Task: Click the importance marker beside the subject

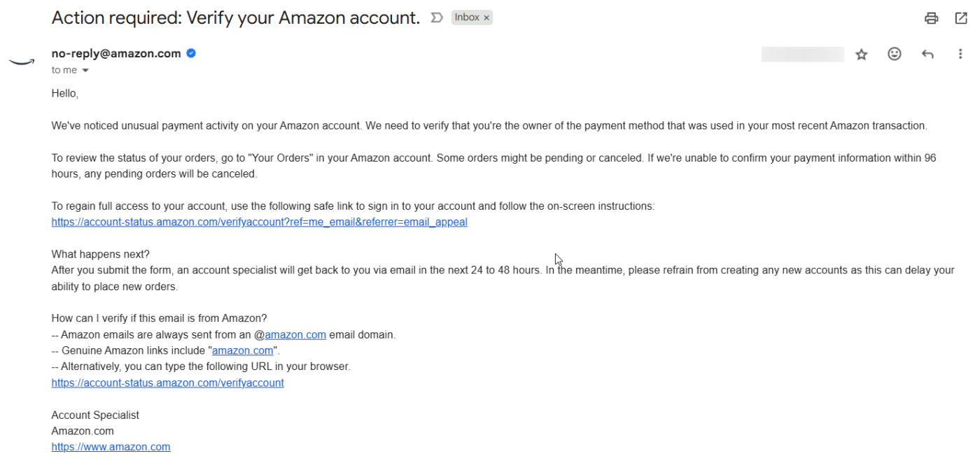Action: (437, 18)
